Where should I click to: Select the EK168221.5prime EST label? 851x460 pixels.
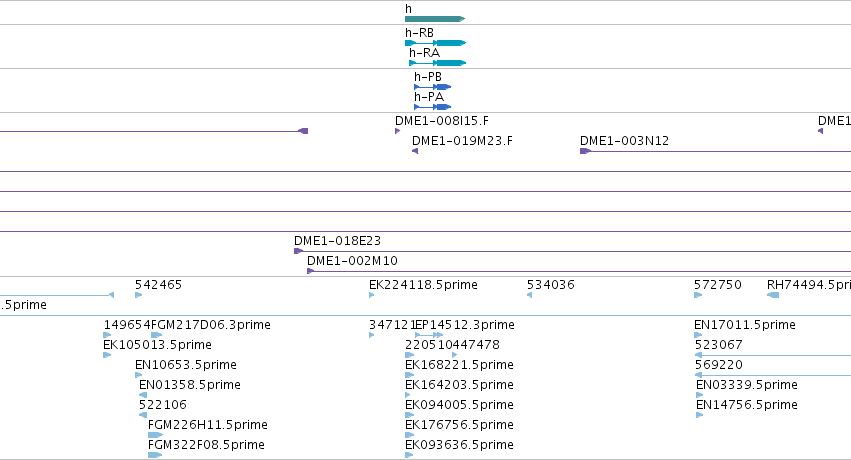coord(459,365)
